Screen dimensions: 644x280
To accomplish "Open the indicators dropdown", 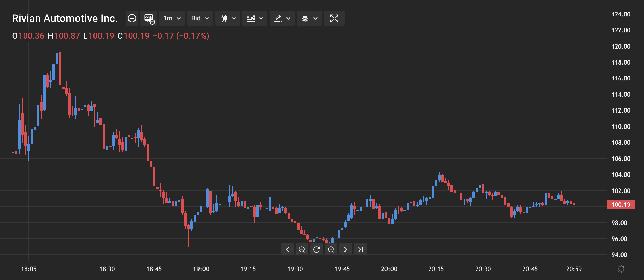I will tap(255, 18).
